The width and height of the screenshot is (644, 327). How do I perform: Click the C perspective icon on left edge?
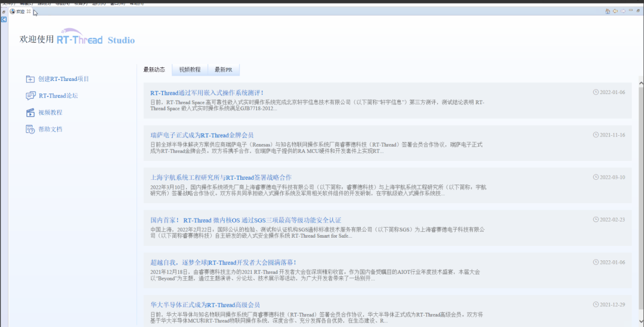(x=4, y=20)
